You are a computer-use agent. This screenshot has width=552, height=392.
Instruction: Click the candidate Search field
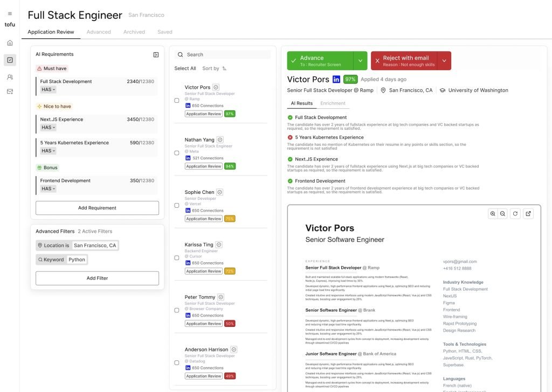(226, 54)
